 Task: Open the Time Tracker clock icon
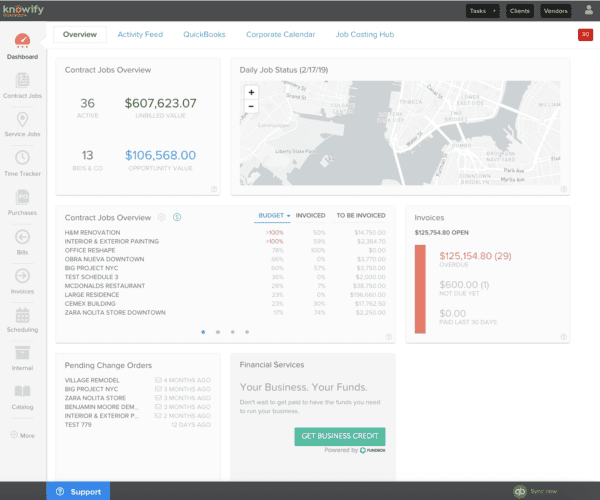22,158
